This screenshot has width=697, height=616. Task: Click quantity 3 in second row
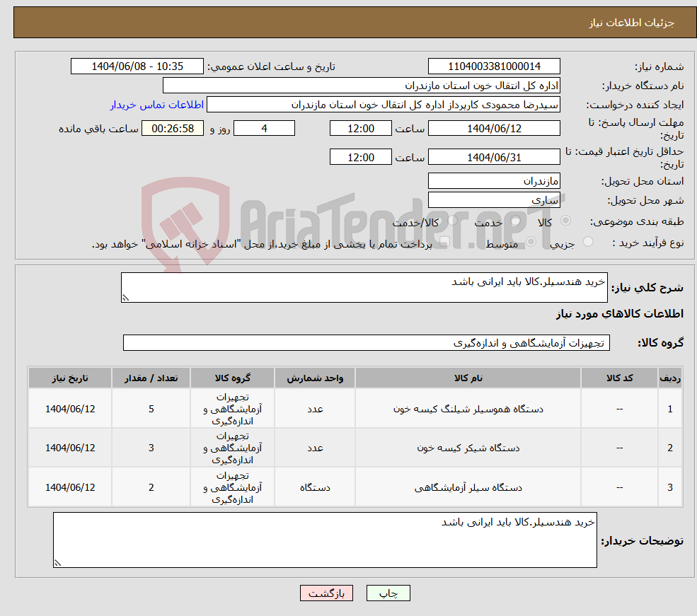point(151,448)
